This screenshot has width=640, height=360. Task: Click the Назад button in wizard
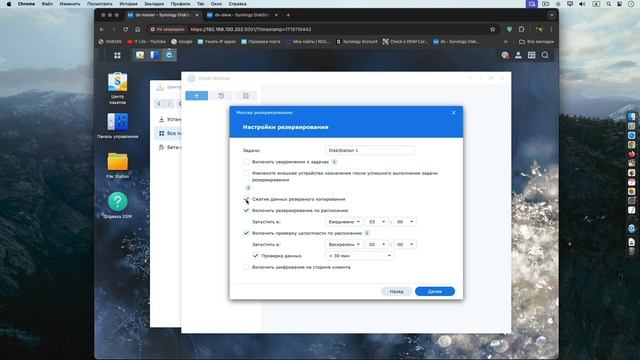pyautogui.click(x=396, y=291)
